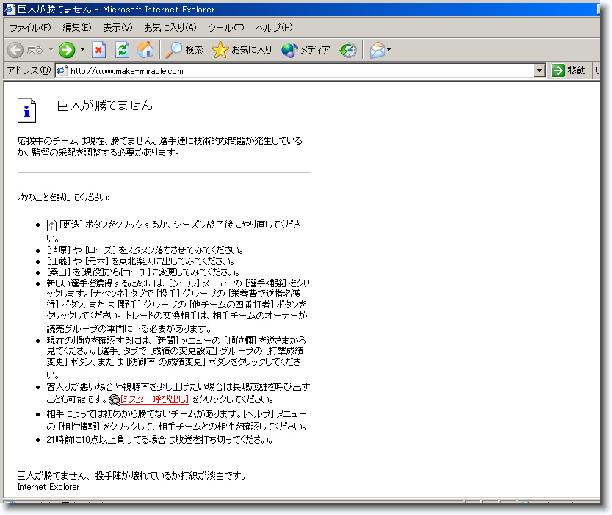Click the Search (検索) magnifier button
The height and width of the screenshot is (515, 612).
(x=184, y=50)
